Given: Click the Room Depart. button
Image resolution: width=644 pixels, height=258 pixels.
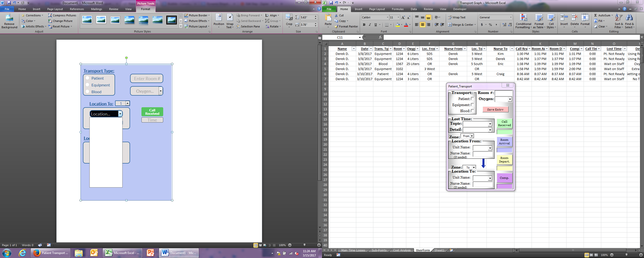Looking at the screenshot, I should click(x=504, y=160).
